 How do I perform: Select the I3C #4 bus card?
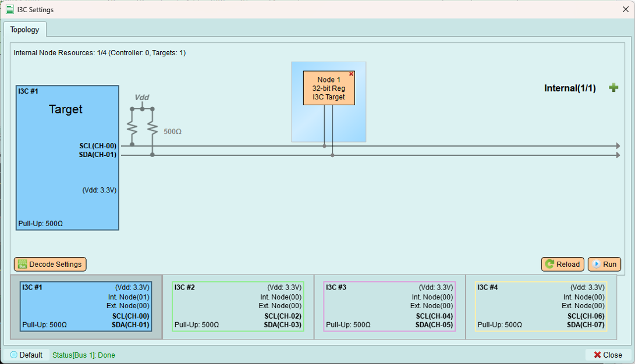[x=541, y=306]
